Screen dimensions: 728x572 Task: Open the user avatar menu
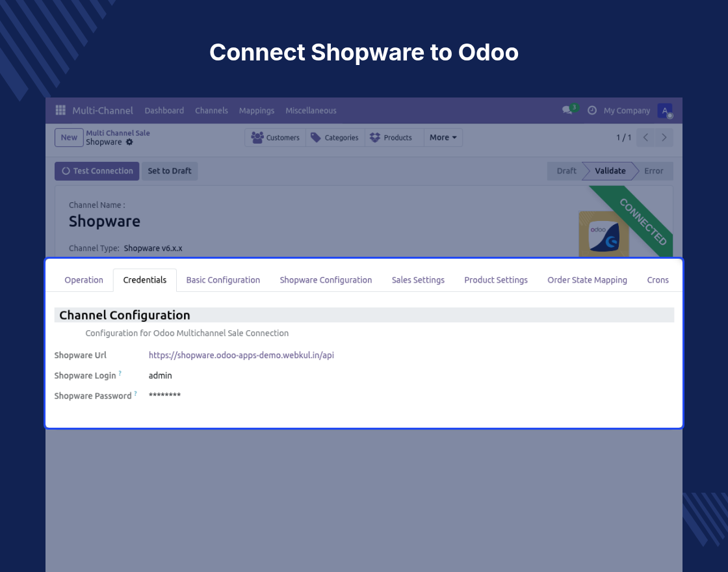[x=665, y=110]
